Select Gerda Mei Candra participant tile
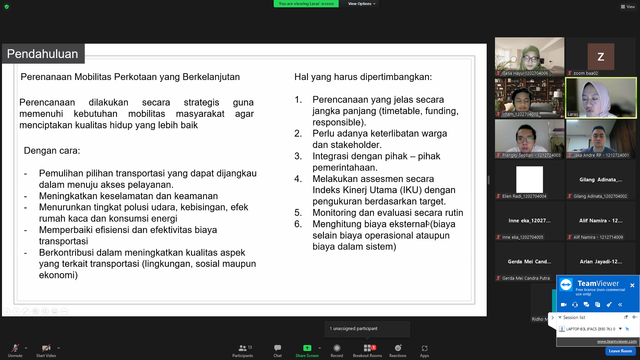Image resolution: width=640 pixels, height=360 pixels. click(530, 262)
